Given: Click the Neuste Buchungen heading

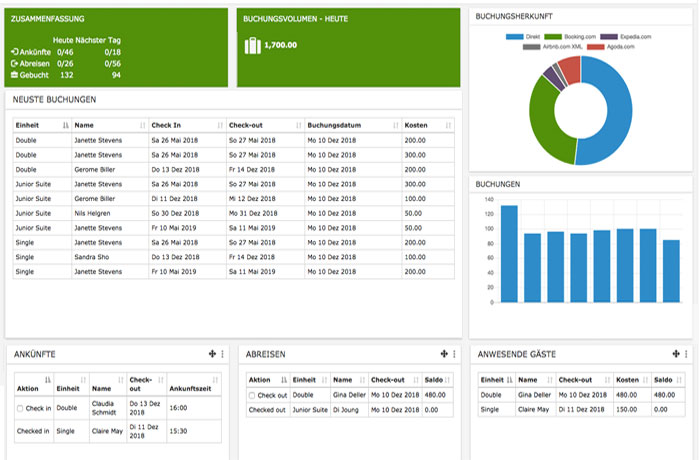Looking at the screenshot, I should coord(54,99).
